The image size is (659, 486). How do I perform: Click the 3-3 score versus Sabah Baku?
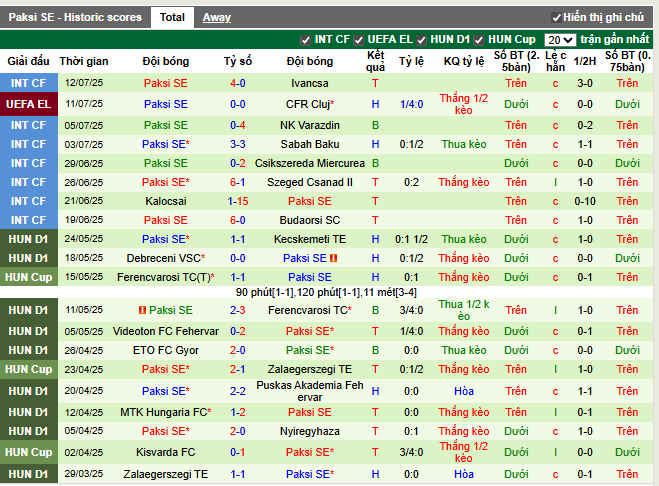(237, 144)
